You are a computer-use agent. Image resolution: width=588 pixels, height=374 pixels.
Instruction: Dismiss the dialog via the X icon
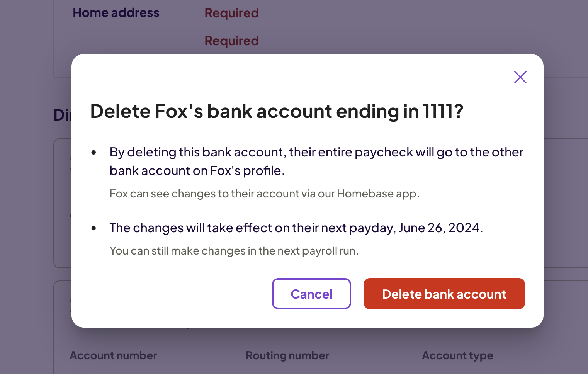520,77
